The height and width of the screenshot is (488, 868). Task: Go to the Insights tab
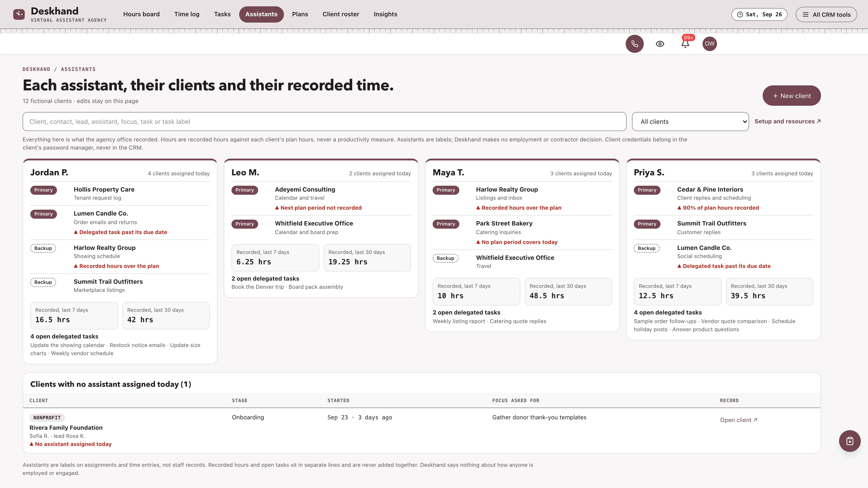click(385, 14)
